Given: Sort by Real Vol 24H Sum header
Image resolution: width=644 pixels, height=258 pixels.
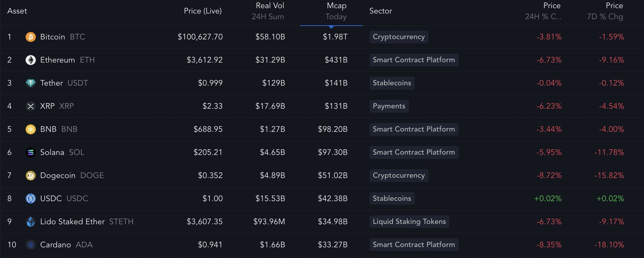Looking at the screenshot, I should pos(268,11).
